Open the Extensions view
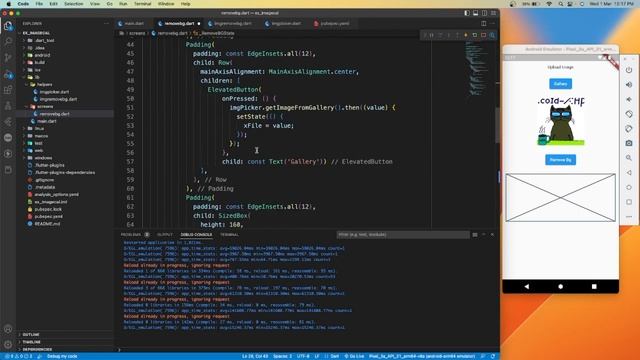This screenshot has height=360, width=640. [8, 90]
